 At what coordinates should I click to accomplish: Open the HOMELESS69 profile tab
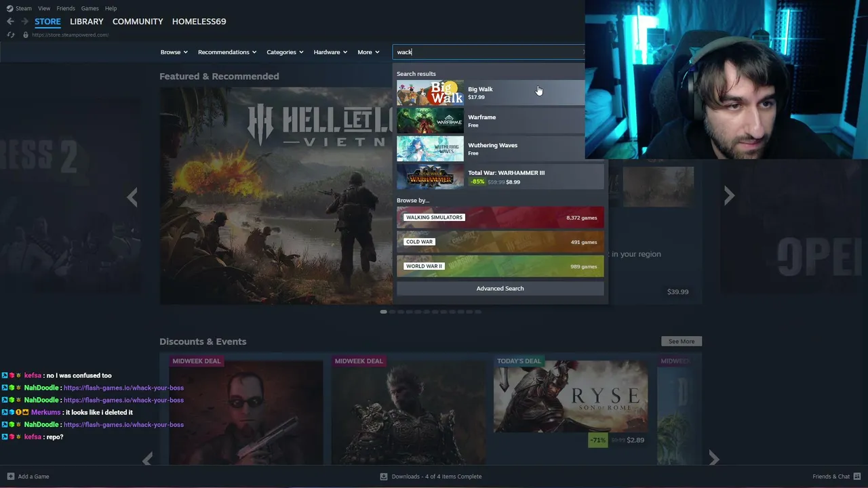click(199, 22)
